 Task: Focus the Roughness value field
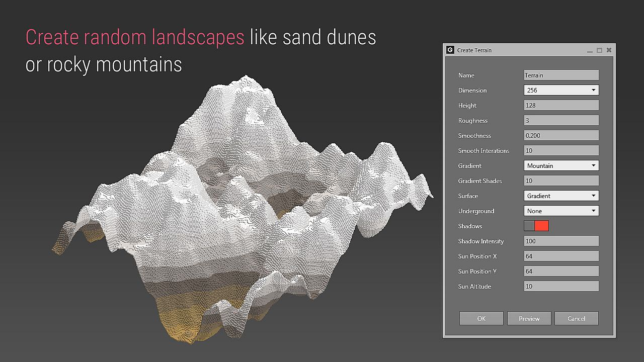pyautogui.click(x=561, y=120)
